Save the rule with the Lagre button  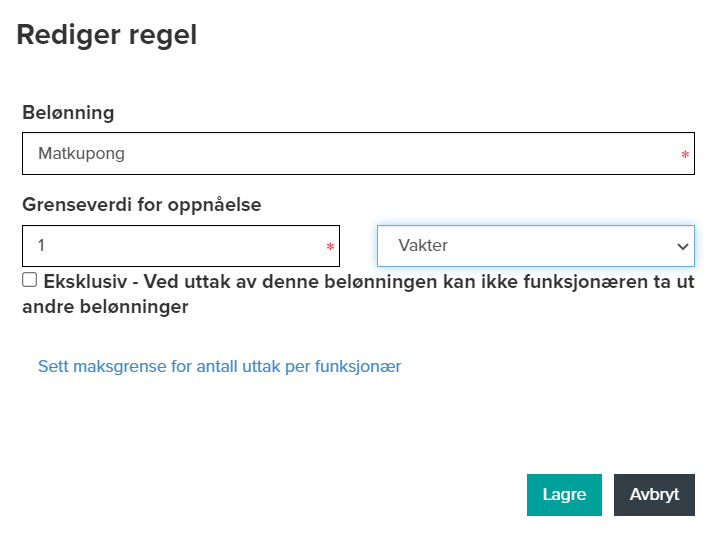(x=564, y=495)
